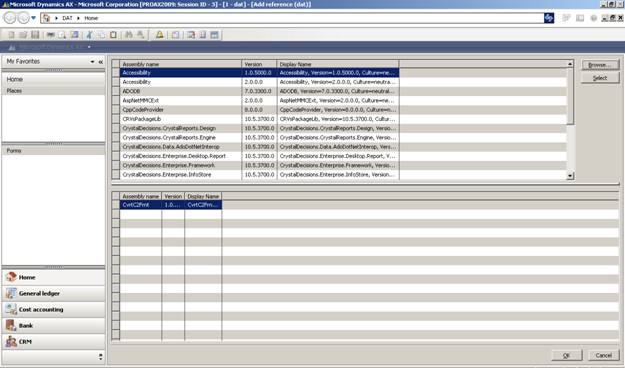
Task: Click the Browse... button
Action: click(x=600, y=65)
